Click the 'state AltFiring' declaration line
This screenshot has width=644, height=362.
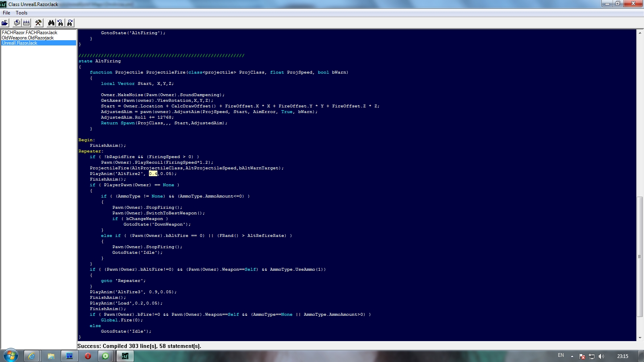[99, 61]
